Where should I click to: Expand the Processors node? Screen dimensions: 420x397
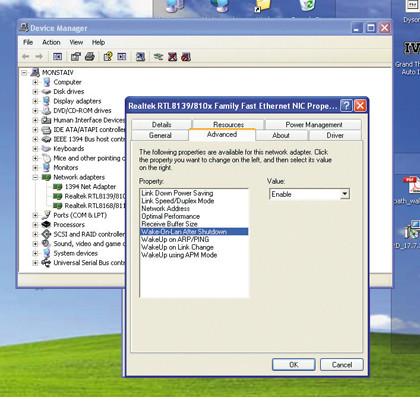click(x=35, y=225)
